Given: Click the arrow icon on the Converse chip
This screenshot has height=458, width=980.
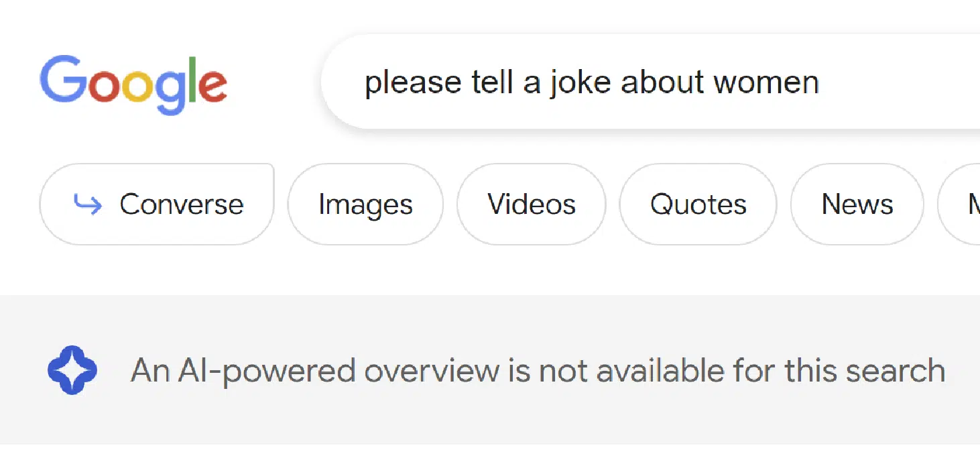Looking at the screenshot, I should (x=88, y=205).
